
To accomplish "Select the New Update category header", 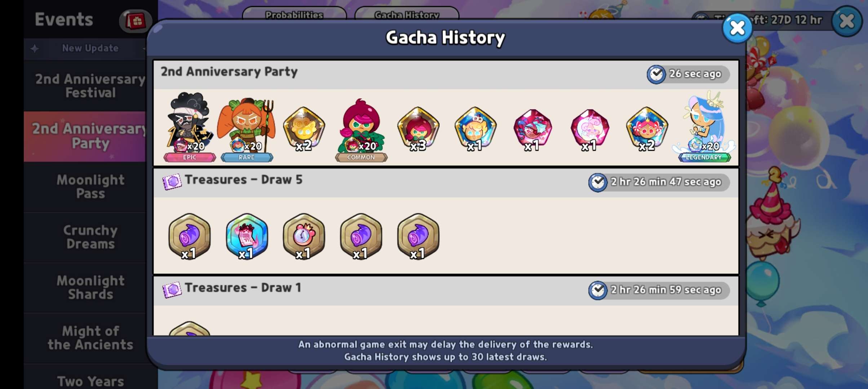I will point(90,48).
